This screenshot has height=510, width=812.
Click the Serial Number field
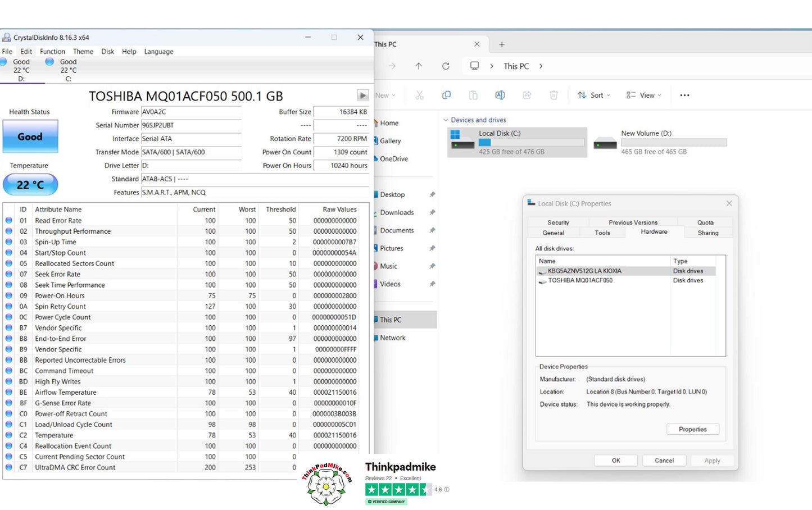191,125
